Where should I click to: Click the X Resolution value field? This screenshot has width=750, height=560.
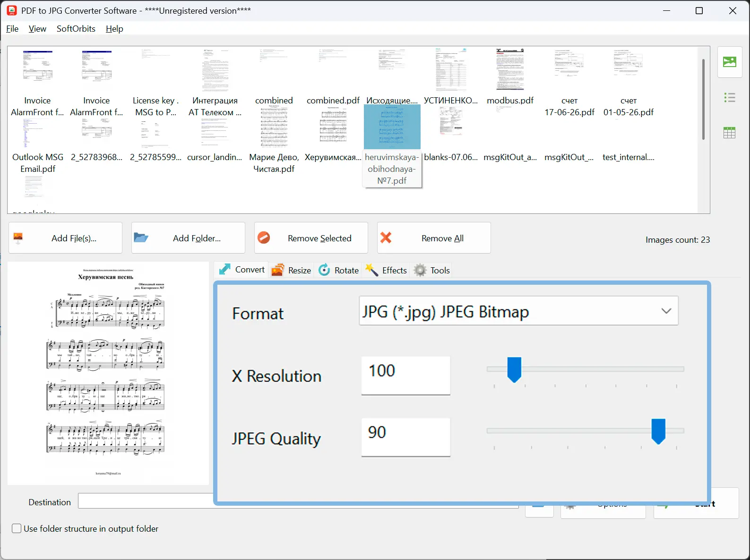[405, 375]
